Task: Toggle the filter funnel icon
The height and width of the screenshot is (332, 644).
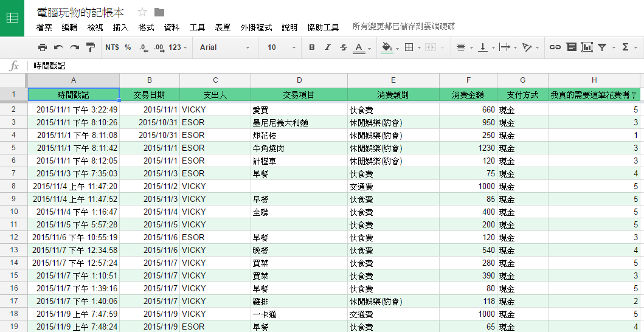Action: pyautogui.click(x=602, y=47)
